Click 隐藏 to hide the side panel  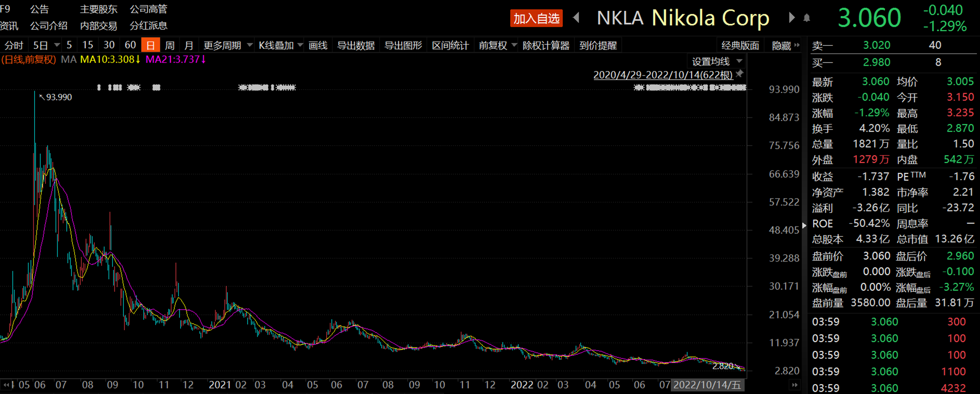[x=785, y=45]
